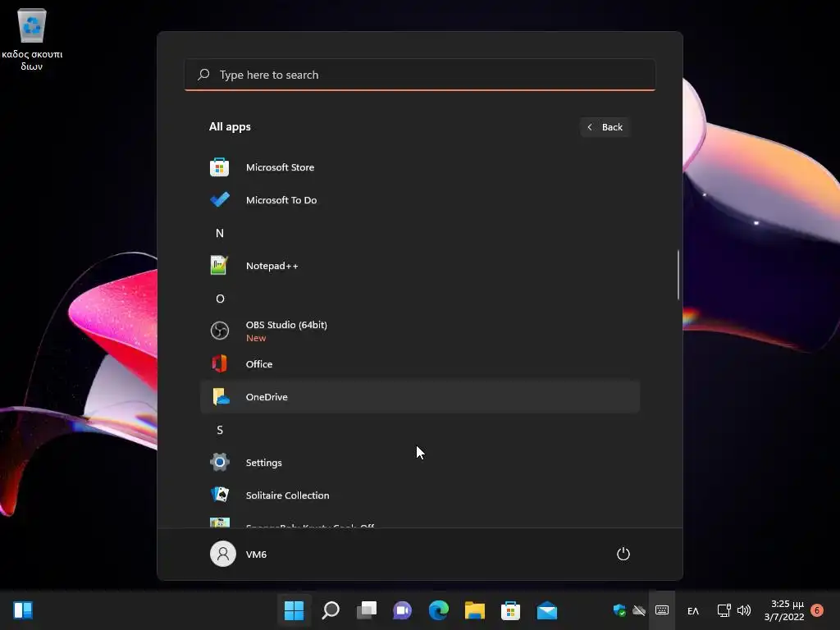Open network status tray icon

pos(724,610)
